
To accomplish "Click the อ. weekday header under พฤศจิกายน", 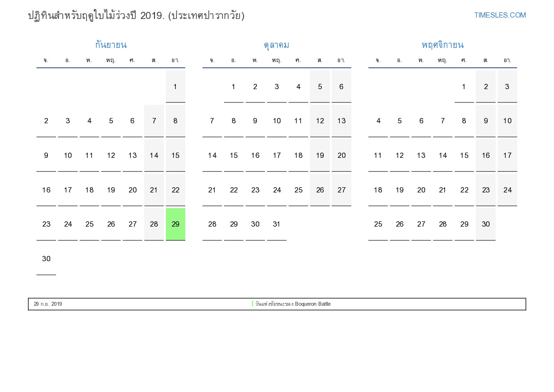I will pos(399,60).
